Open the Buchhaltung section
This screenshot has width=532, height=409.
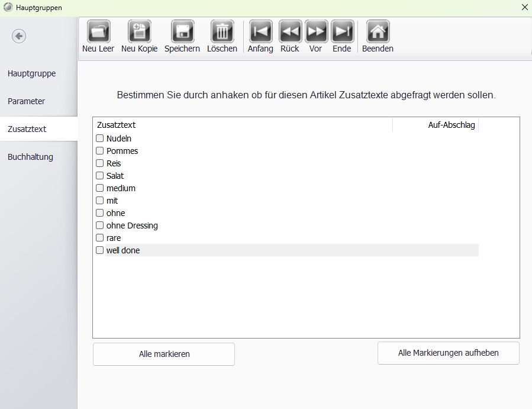click(38, 157)
